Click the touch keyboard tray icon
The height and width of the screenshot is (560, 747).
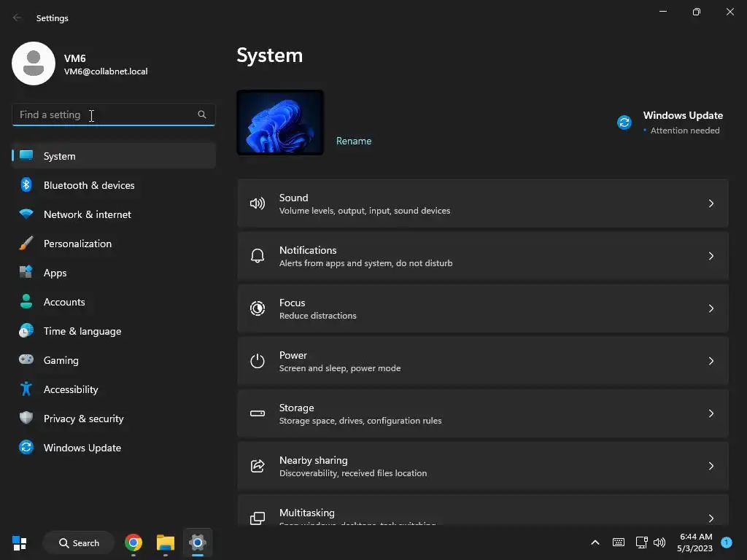tap(619, 542)
